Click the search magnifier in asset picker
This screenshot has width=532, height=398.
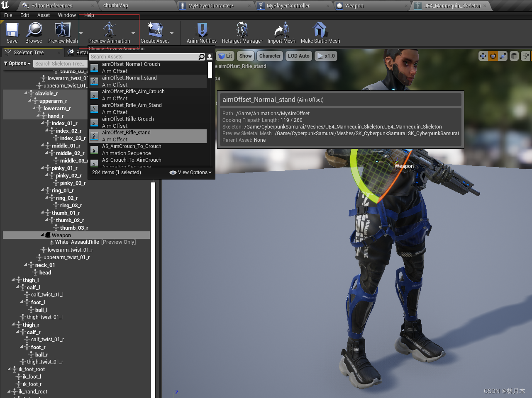click(x=202, y=57)
